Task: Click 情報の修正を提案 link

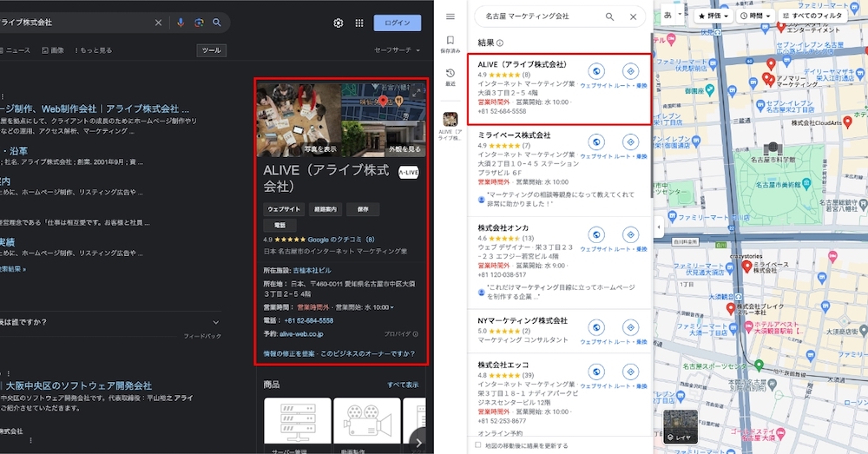Action: click(x=290, y=353)
